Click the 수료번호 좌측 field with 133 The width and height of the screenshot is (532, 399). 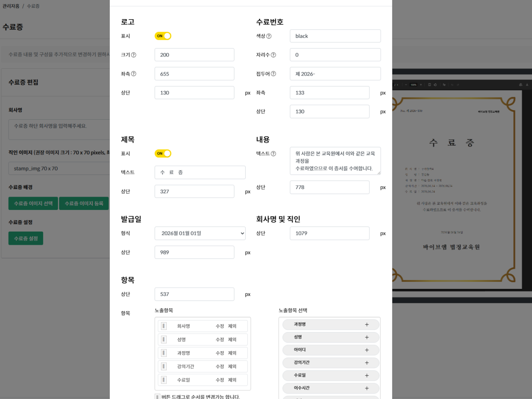(329, 93)
